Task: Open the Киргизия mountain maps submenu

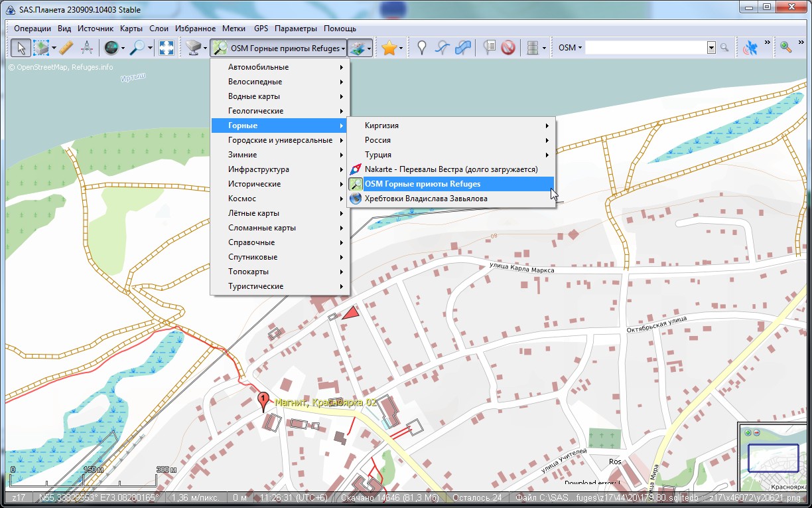Action: pyautogui.click(x=451, y=126)
